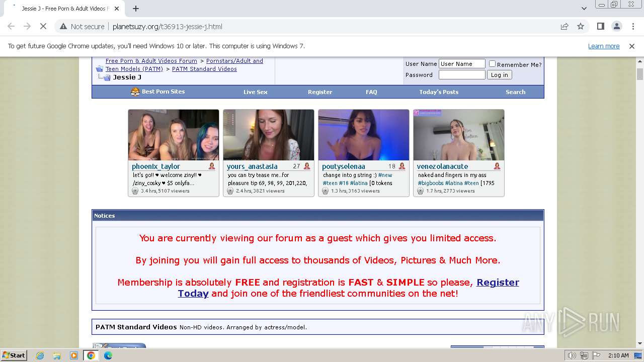Click the #bigboobs hashtag link
Image resolution: width=644 pixels, height=362 pixels.
(x=430, y=183)
